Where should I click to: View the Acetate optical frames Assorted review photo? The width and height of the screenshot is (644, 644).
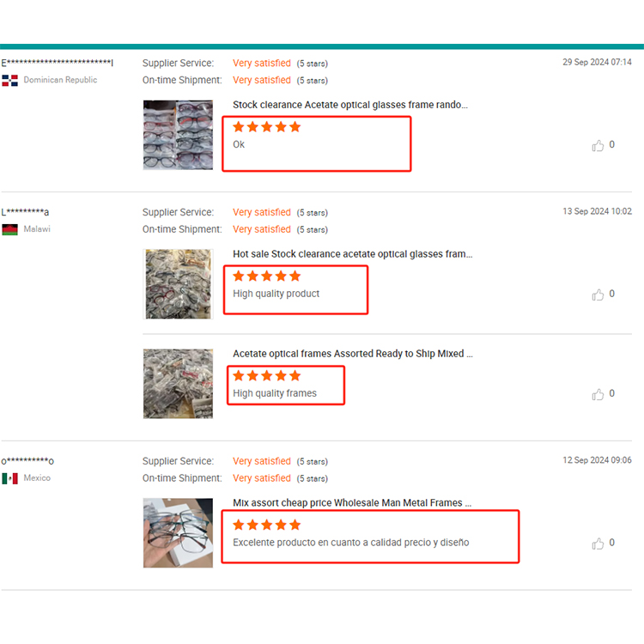[178, 384]
